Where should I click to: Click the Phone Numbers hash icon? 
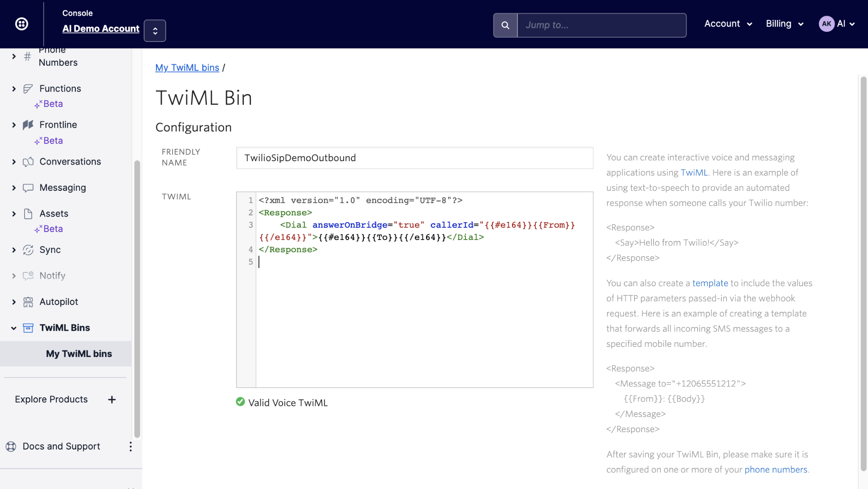pos(28,56)
